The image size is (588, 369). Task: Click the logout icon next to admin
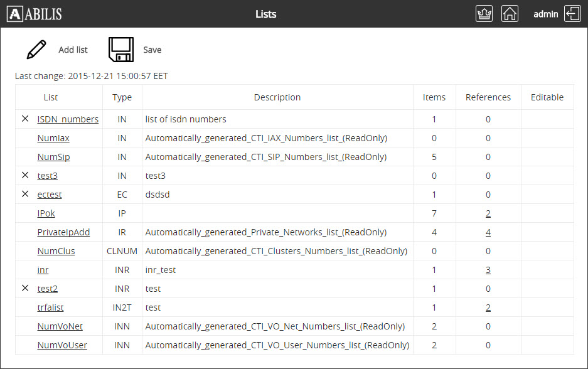(x=572, y=14)
